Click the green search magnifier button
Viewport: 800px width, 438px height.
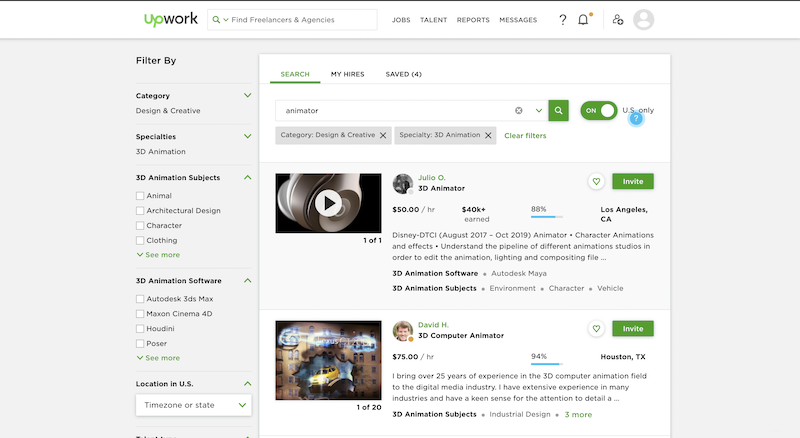pos(559,110)
